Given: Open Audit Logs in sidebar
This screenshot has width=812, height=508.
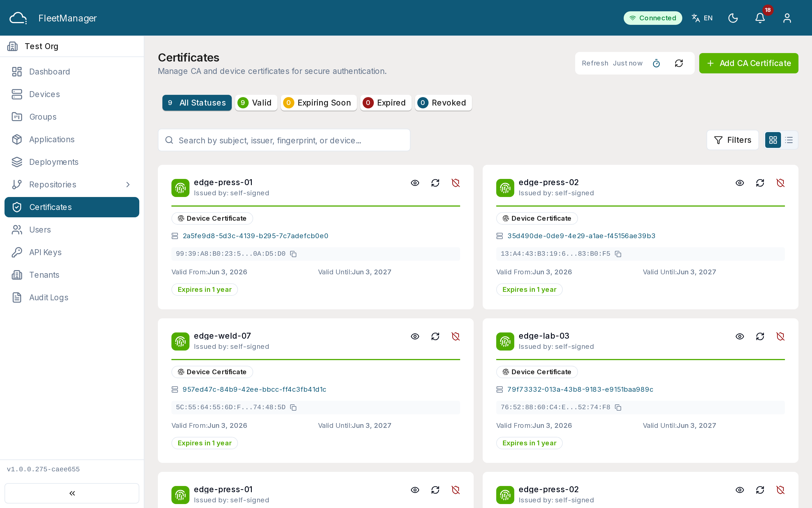Looking at the screenshot, I should (x=72, y=297).
